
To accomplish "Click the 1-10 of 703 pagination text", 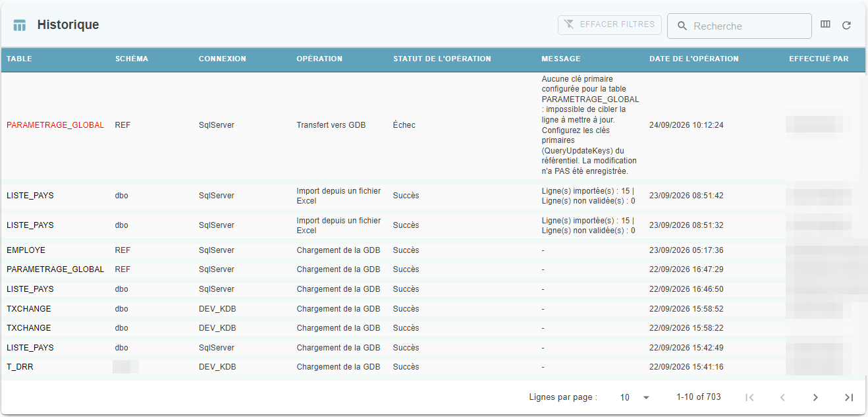I will (699, 397).
